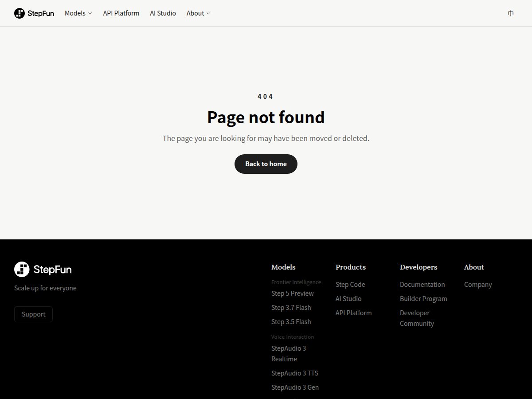Open the API Platform menu item
The width and height of the screenshot is (532, 399).
121,13
